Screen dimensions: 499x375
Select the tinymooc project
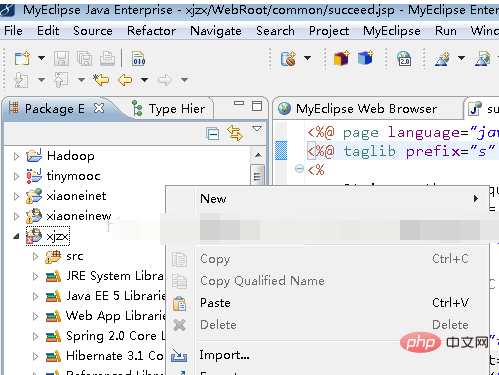pos(73,176)
